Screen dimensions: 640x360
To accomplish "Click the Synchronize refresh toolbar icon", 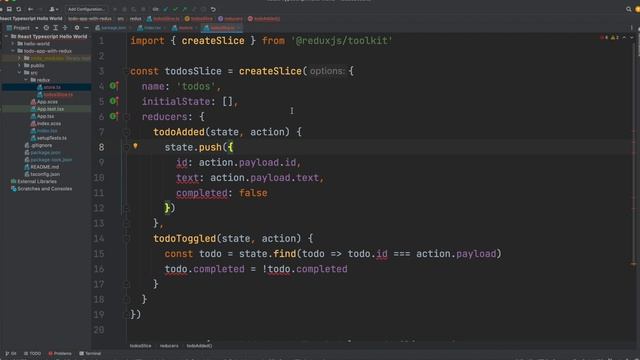I will [x=18, y=9].
